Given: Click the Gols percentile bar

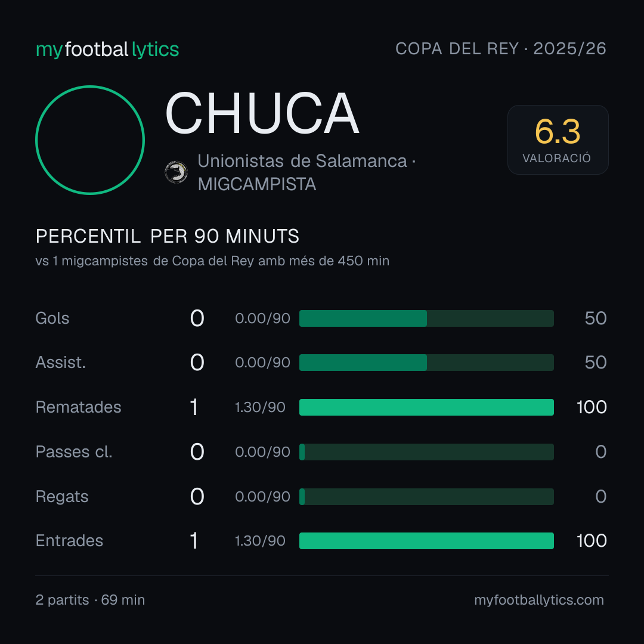Looking at the screenshot, I should tap(426, 318).
